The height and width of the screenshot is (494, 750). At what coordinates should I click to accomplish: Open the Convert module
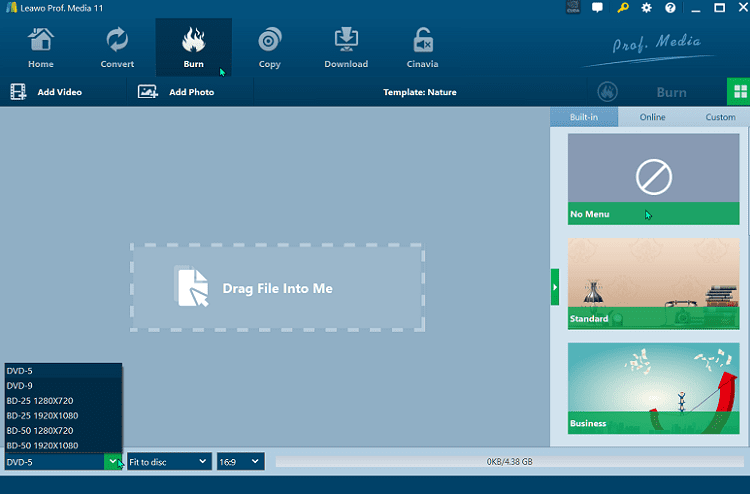(117, 47)
